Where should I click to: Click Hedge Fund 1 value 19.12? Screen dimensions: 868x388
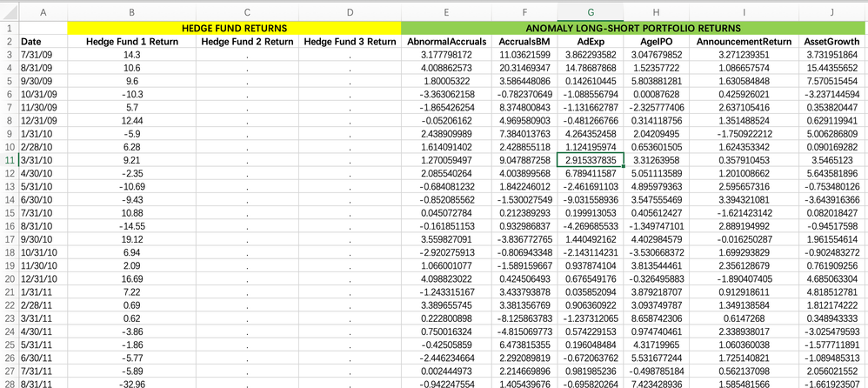click(x=131, y=238)
